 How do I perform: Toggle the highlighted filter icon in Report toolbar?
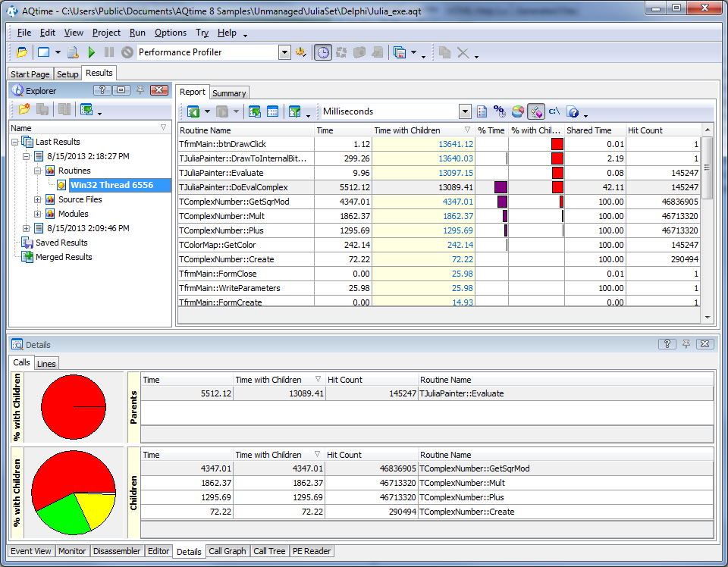(x=535, y=111)
